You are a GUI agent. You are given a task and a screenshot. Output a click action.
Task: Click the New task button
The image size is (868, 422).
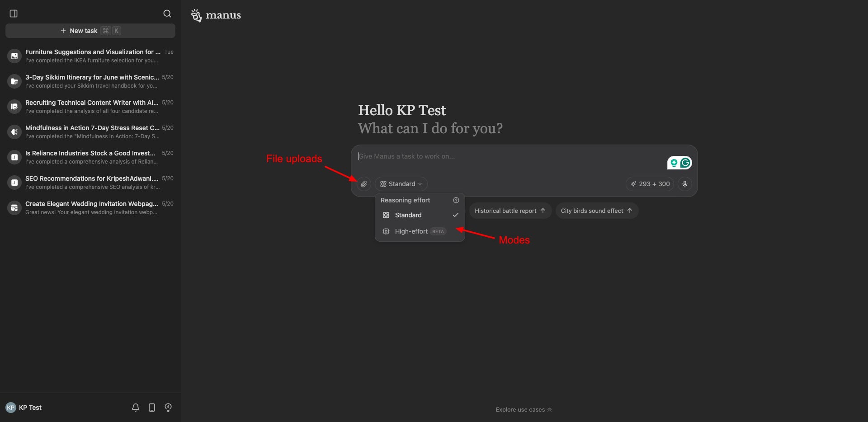[x=90, y=31]
